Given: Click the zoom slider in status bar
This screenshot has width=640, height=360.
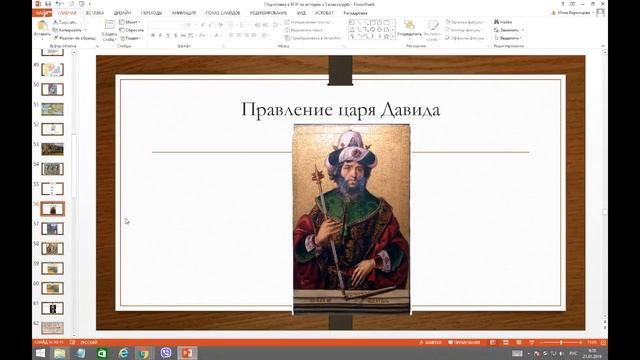Looking at the screenshot, I should tap(561, 342).
